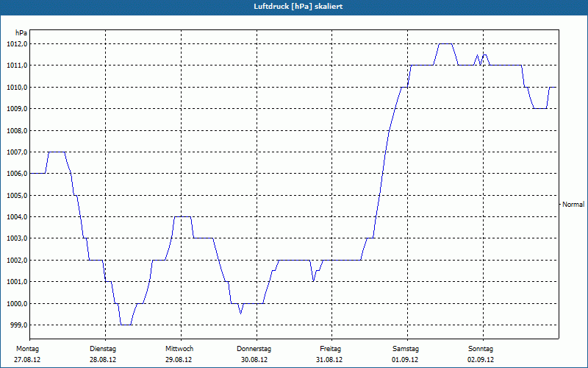Image resolution: width=588 pixels, height=368 pixels.
Task: Click the date 01.09.12
Action: click(405, 360)
